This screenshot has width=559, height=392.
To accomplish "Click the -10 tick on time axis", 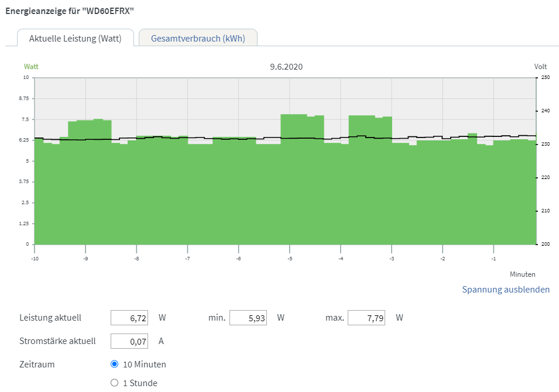I will [35, 259].
